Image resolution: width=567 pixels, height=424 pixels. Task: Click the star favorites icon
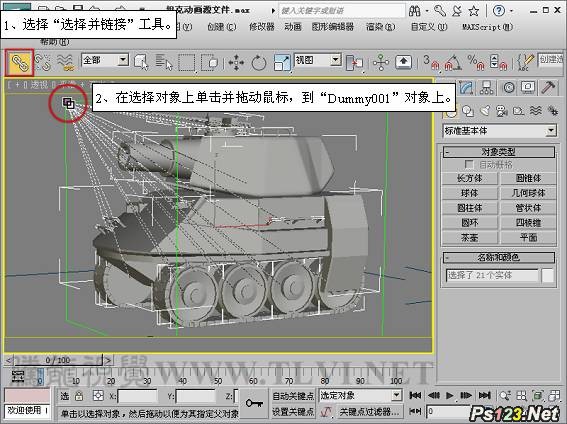tap(473, 11)
